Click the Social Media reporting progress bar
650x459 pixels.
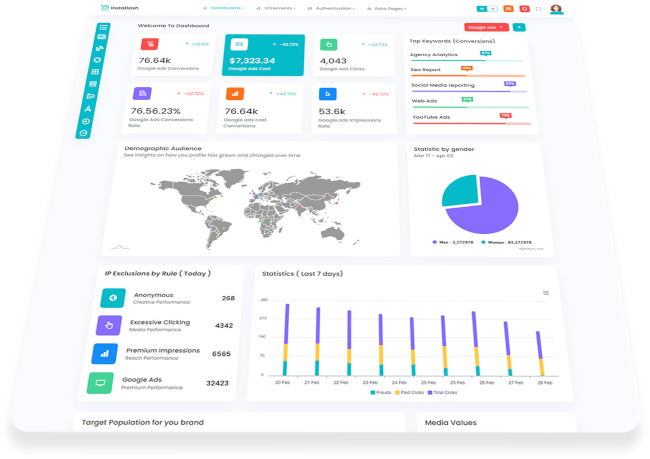pyautogui.click(x=469, y=91)
